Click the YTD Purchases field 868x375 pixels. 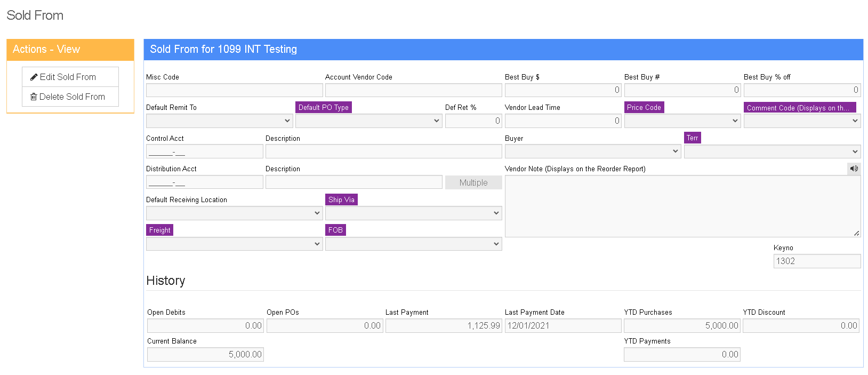click(x=682, y=326)
